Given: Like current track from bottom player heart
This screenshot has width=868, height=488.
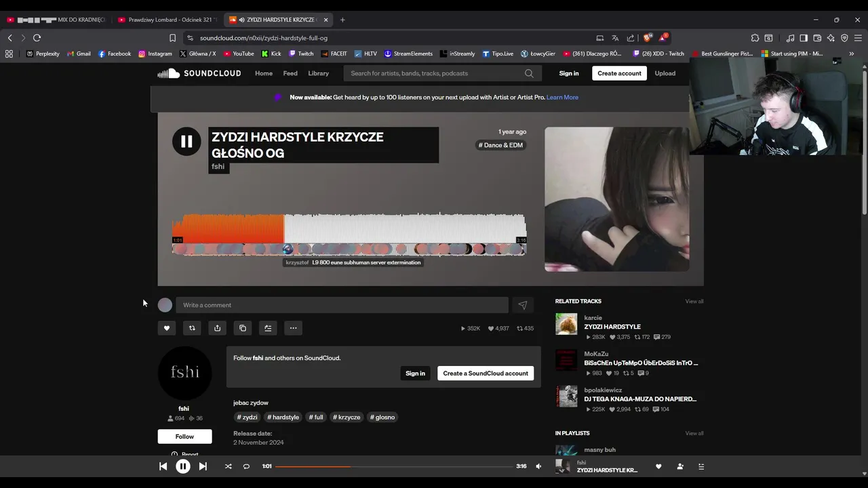Looking at the screenshot, I should tap(658, 466).
